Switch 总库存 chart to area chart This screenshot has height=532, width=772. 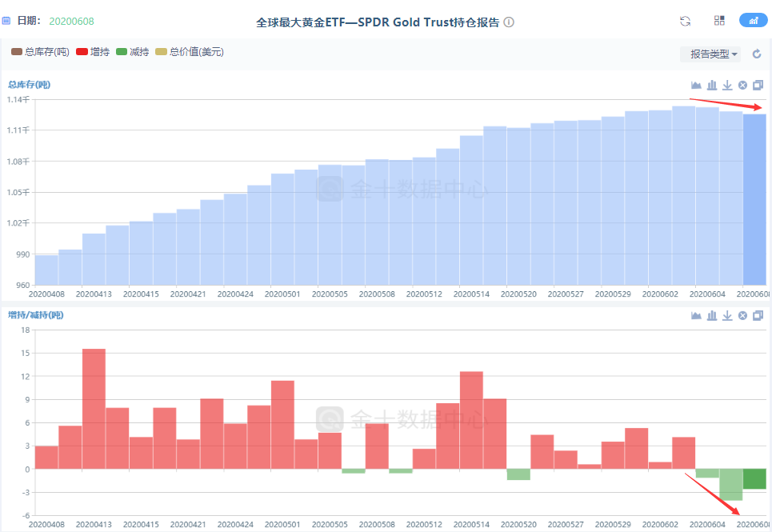(x=696, y=85)
